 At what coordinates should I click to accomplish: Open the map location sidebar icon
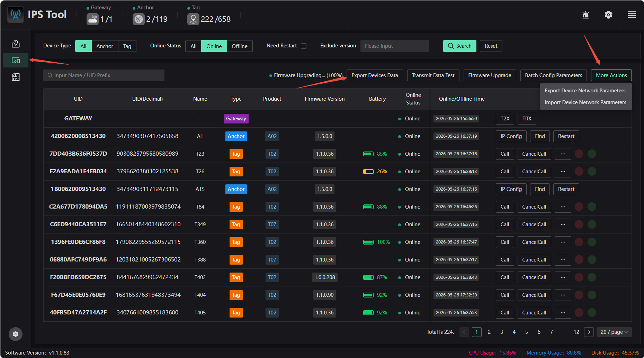coord(16,44)
